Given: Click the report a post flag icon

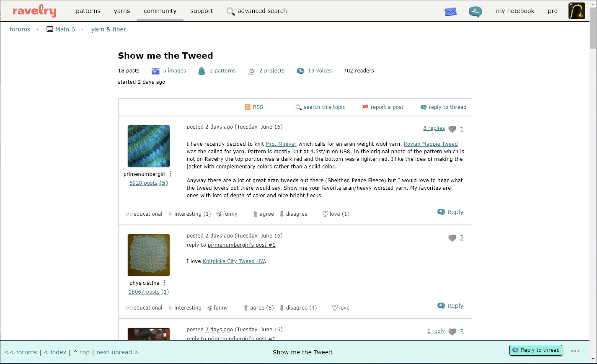Looking at the screenshot, I should 365,107.
